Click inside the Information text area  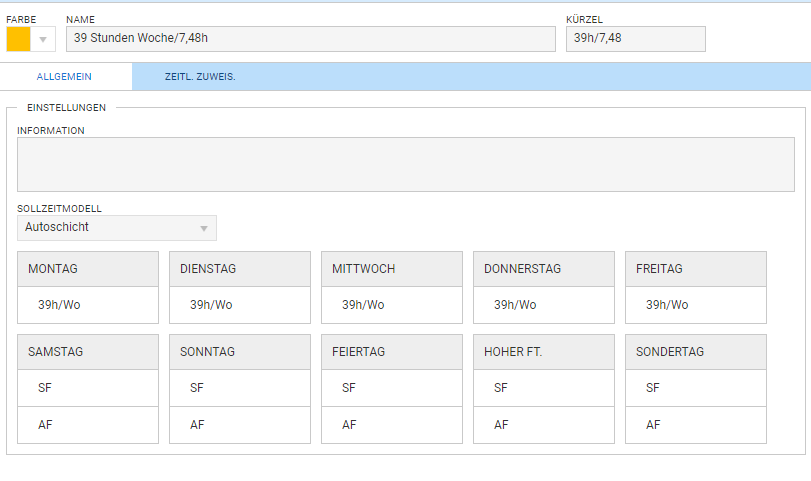point(405,164)
